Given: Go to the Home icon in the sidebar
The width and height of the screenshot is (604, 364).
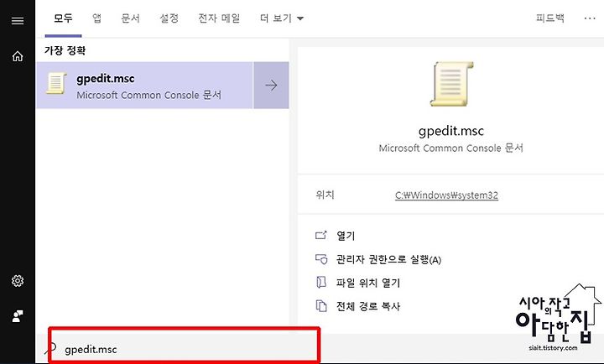Looking at the screenshot, I should [18, 56].
